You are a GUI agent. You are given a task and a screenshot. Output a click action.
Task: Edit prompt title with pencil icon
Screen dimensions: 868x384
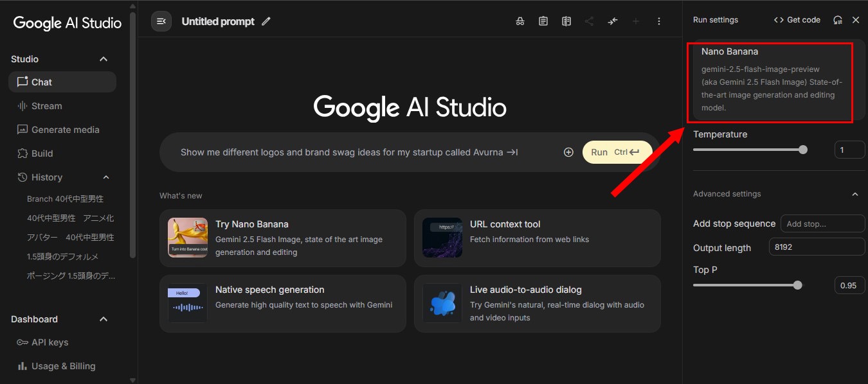pos(266,21)
